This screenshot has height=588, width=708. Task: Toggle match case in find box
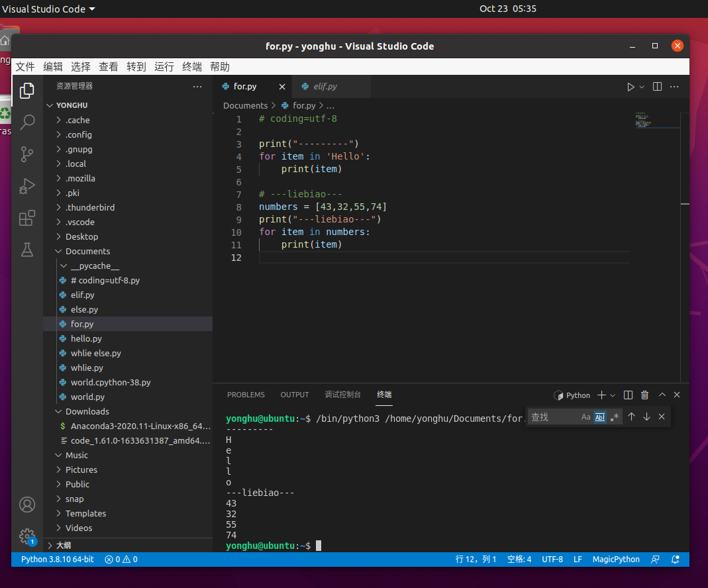tap(585, 417)
